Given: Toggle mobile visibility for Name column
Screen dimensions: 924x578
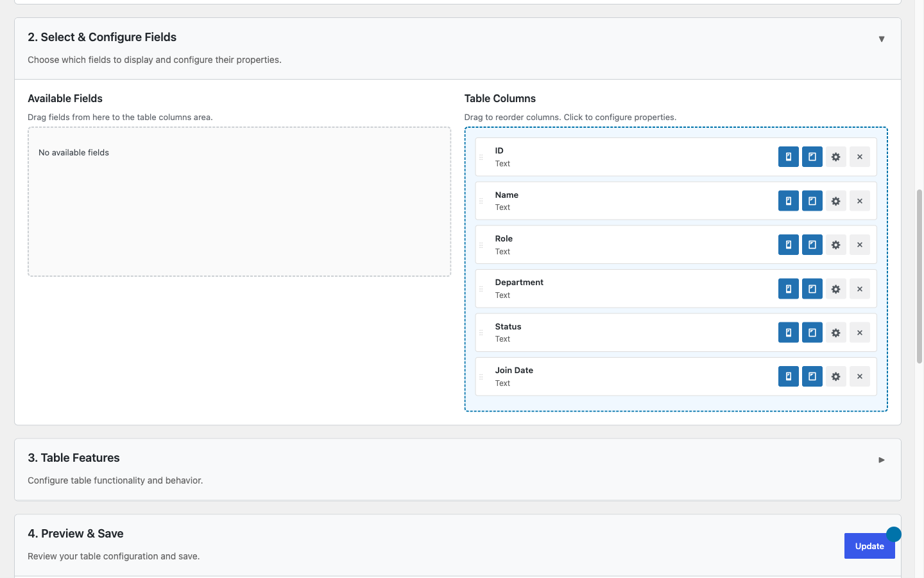Looking at the screenshot, I should 788,201.
